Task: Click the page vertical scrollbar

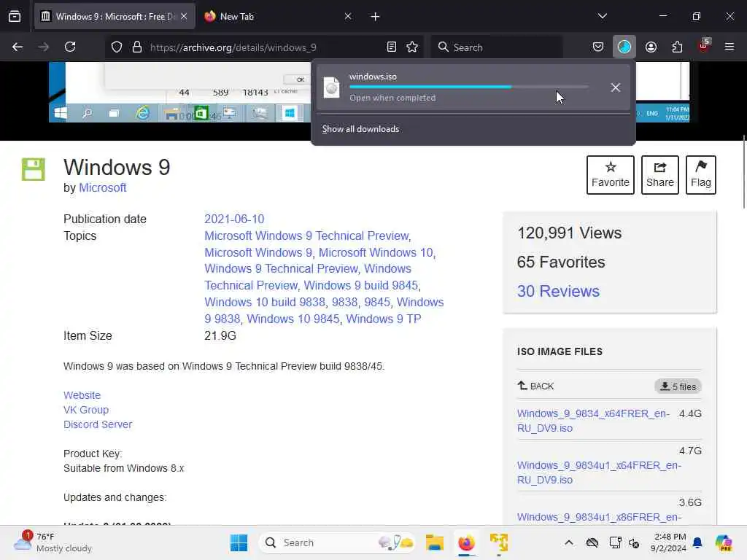Action: coord(743,171)
